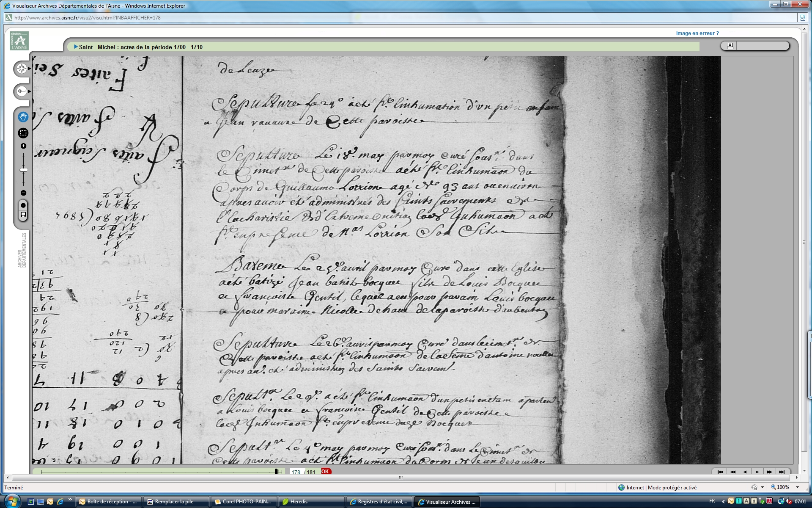Click the page number field showing 178
This screenshot has width=812, height=508.
(x=296, y=472)
